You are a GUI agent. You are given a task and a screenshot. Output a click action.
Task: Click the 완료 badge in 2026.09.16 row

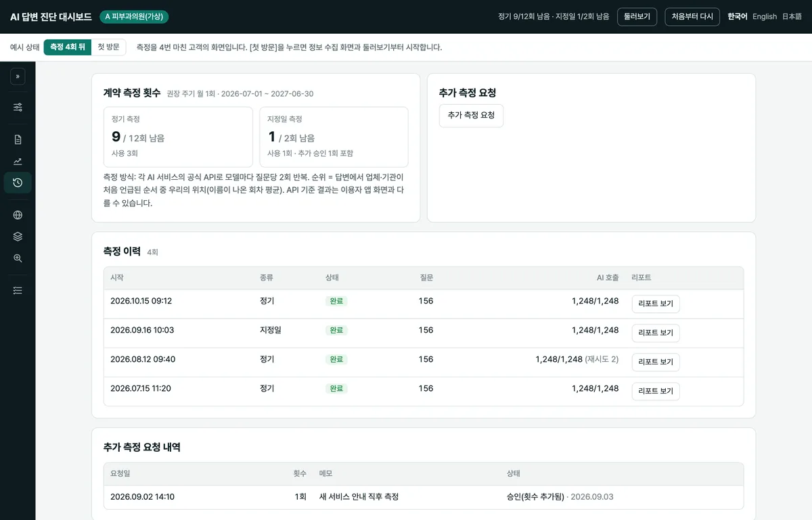tap(336, 330)
